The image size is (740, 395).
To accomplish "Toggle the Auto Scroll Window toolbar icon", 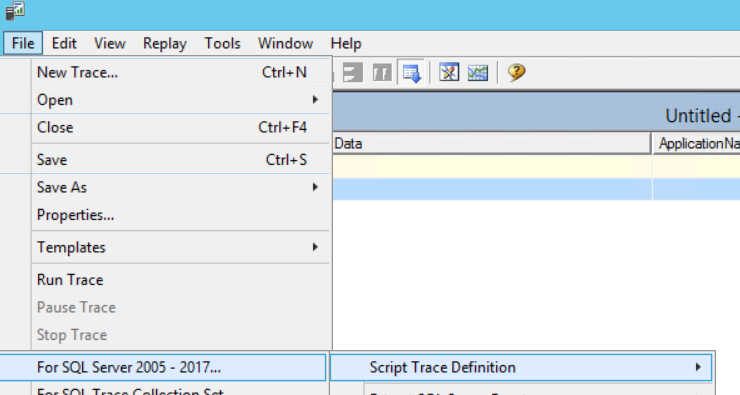I will [x=412, y=73].
